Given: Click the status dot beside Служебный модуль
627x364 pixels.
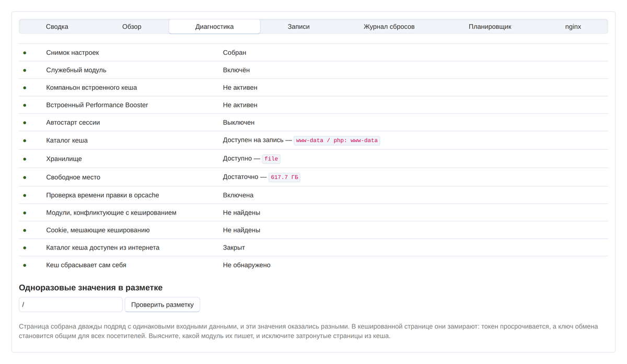Looking at the screenshot, I should coord(25,70).
